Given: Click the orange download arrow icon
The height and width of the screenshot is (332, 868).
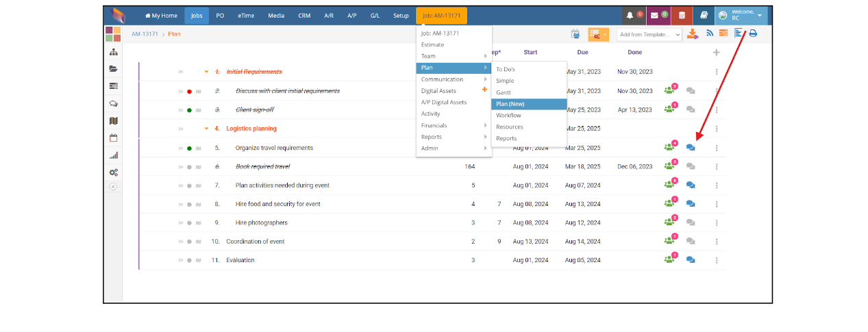Looking at the screenshot, I should tap(693, 34).
